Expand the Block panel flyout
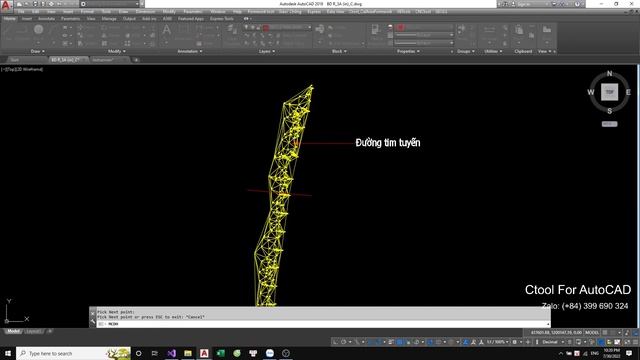The image size is (640, 360). (339, 51)
